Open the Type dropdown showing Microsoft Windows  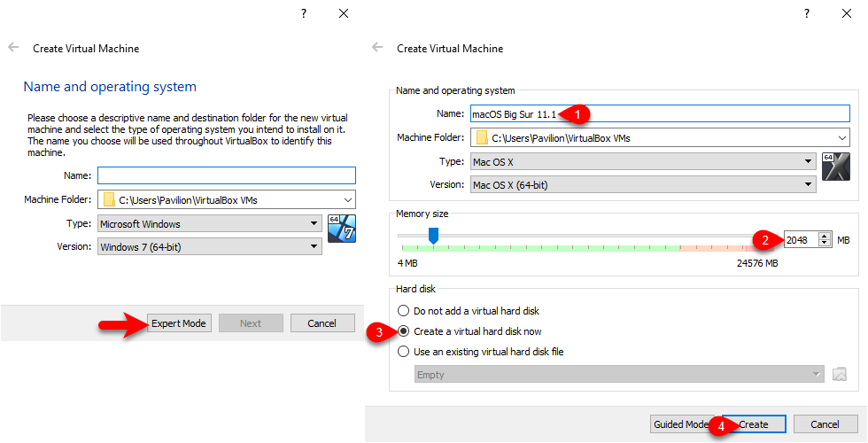pyautogui.click(x=210, y=223)
